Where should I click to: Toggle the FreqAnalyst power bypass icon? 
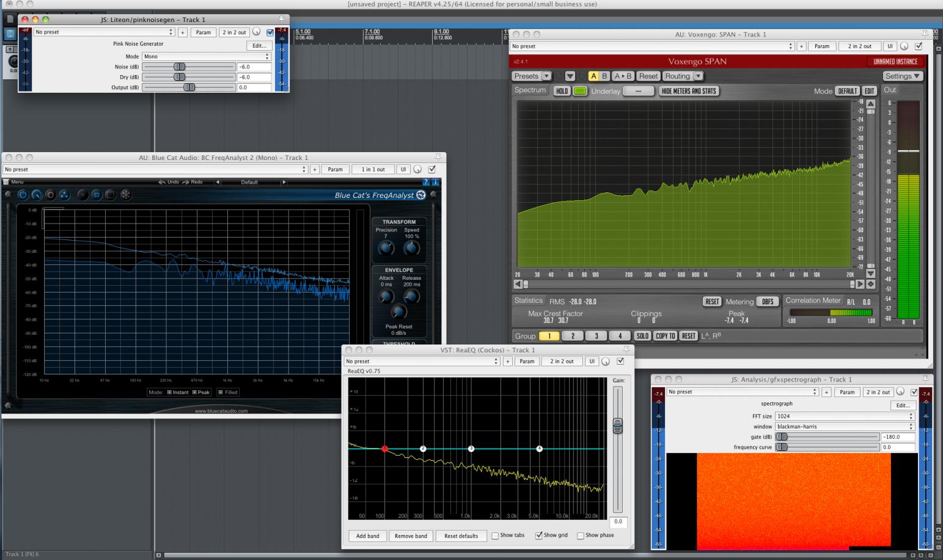pos(23,195)
